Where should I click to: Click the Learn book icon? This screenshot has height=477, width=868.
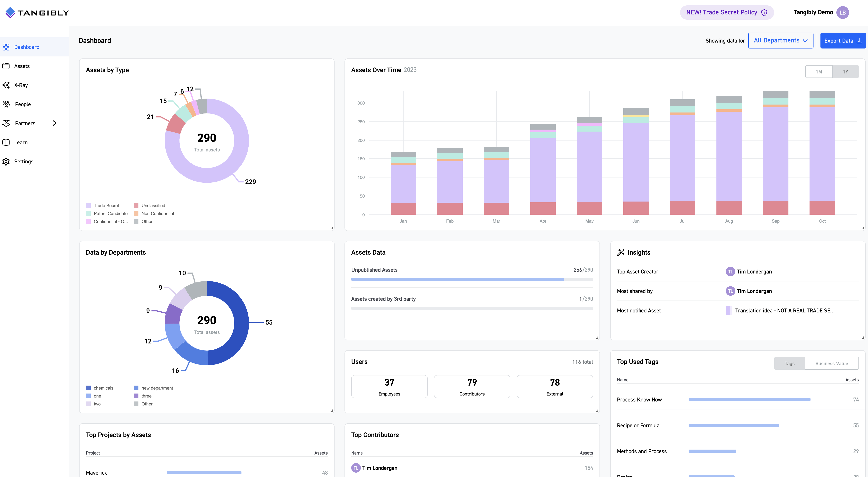[6, 142]
